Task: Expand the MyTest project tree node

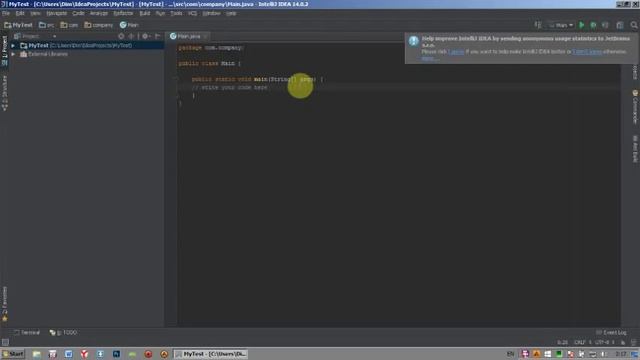Action: coord(13,45)
